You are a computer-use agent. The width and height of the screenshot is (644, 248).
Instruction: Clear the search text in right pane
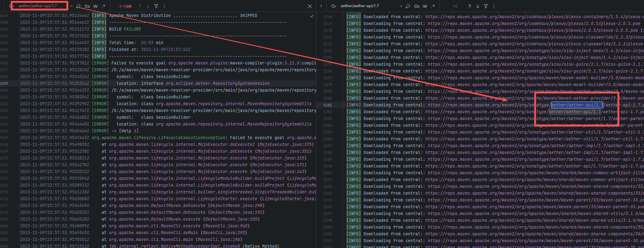[x=401, y=6]
